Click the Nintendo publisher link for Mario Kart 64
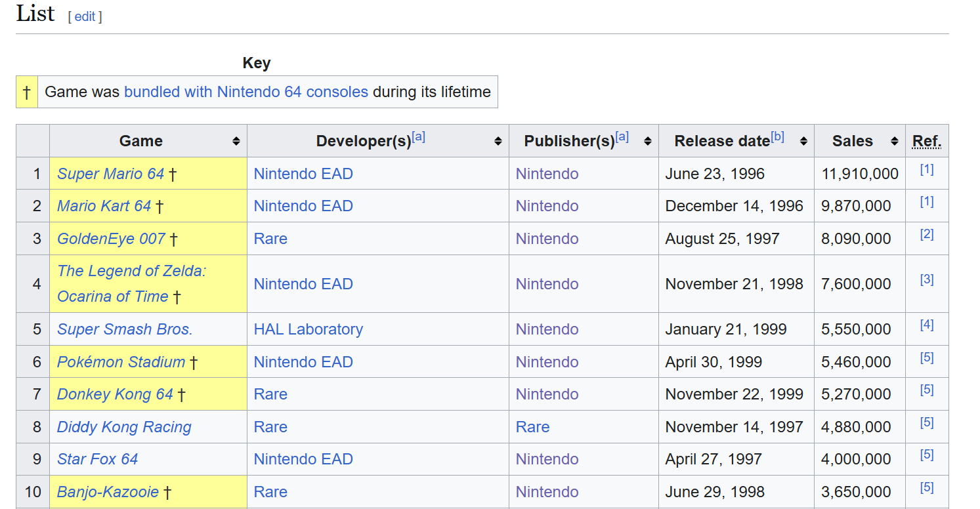The image size is (980, 509). click(547, 206)
